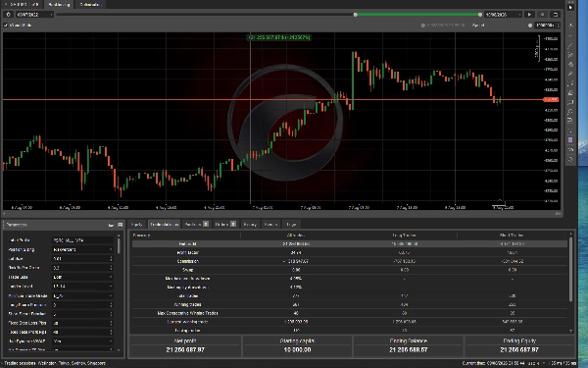The width and height of the screenshot is (588, 368).
Task: Select the Max Consecutive Winning Trades row
Action: click(x=350, y=313)
